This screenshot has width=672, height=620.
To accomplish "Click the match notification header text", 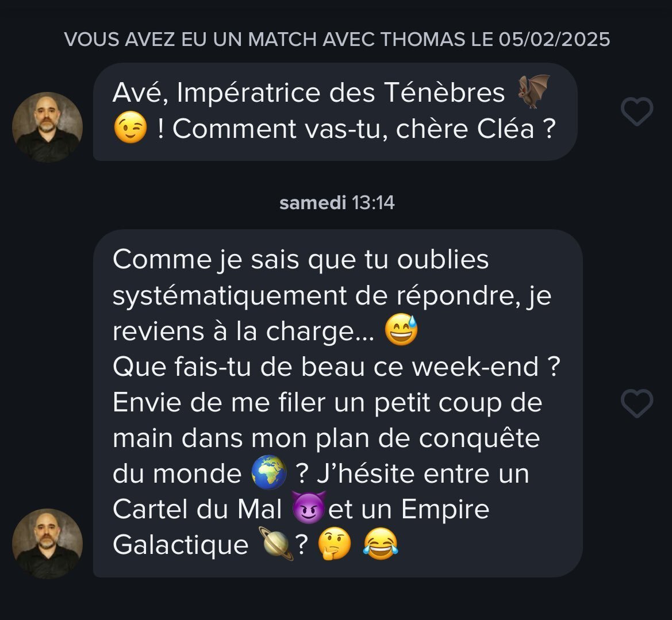I will [337, 40].
